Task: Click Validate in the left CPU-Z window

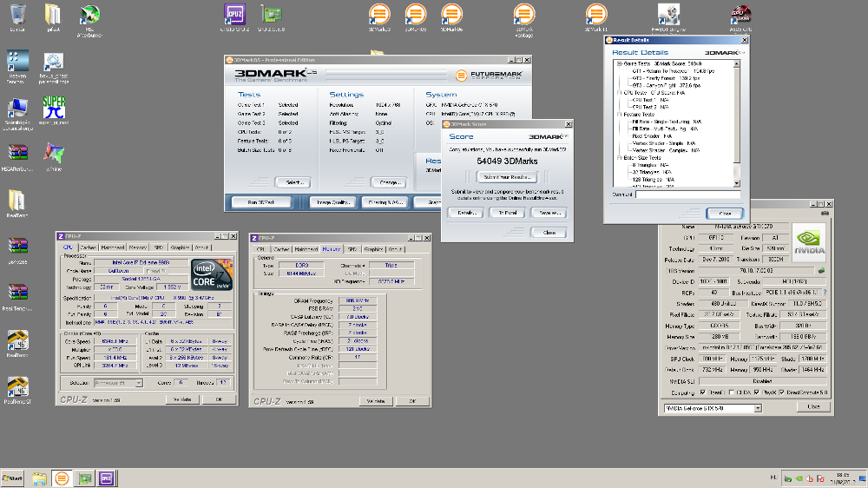Action: pos(182,399)
